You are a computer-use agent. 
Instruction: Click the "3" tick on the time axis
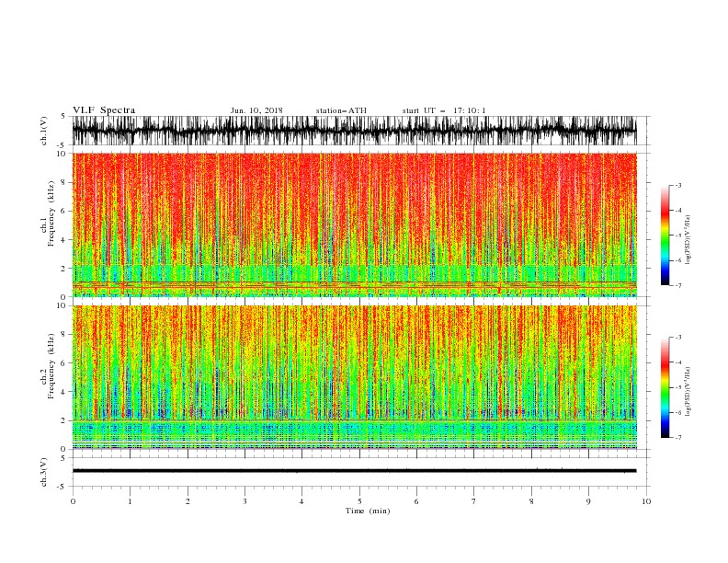click(245, 501)
